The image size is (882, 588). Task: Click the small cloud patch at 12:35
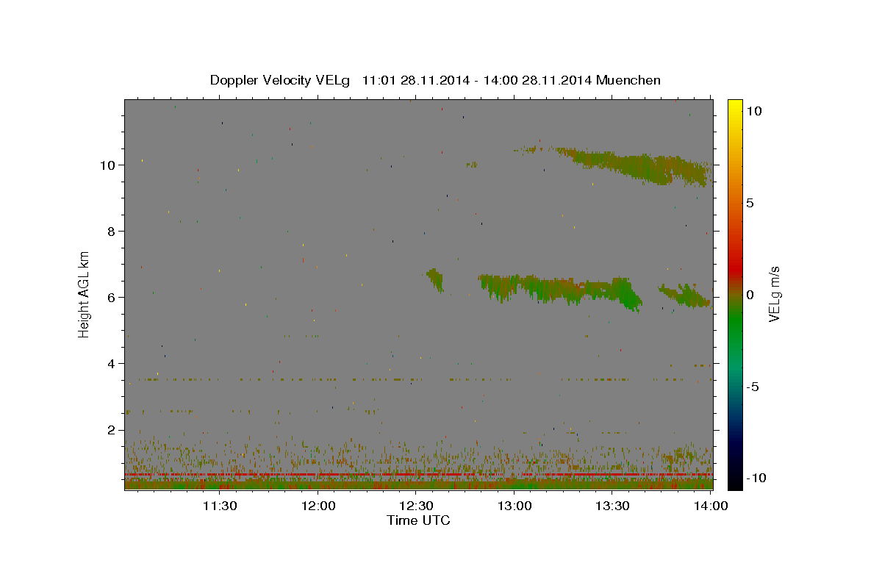click(x=435, y=279)
